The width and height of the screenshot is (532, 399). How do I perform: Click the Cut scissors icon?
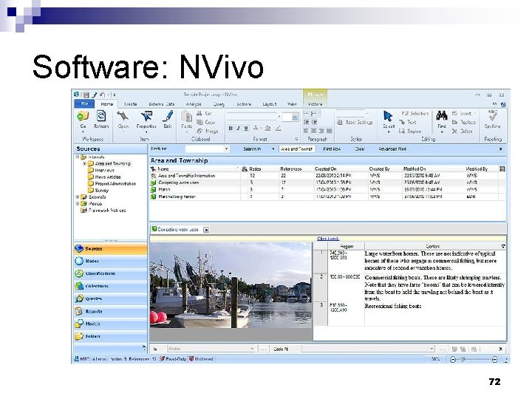click(x=199, y=113)
